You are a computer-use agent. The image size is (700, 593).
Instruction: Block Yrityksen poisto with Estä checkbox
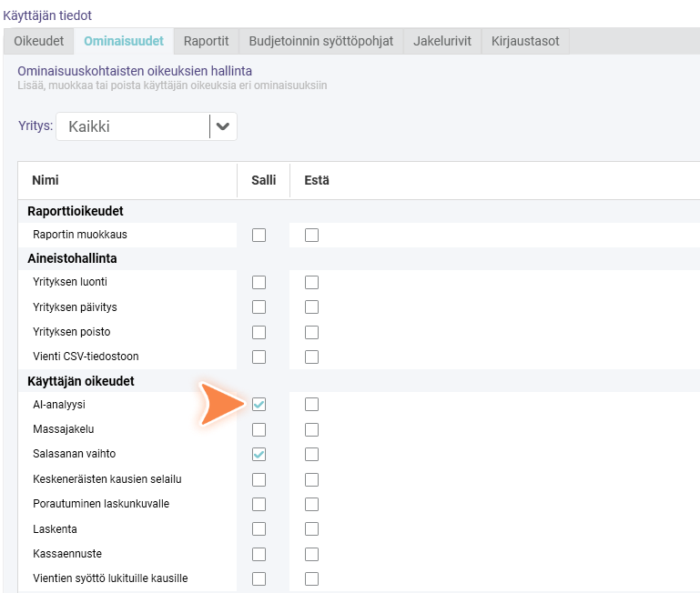[x=311, y=332]
